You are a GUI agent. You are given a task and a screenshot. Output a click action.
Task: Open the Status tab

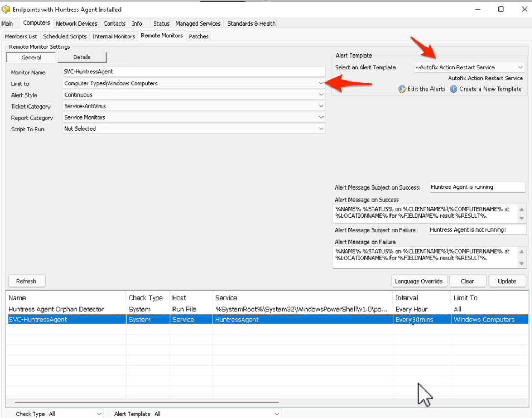coord(161,23)
